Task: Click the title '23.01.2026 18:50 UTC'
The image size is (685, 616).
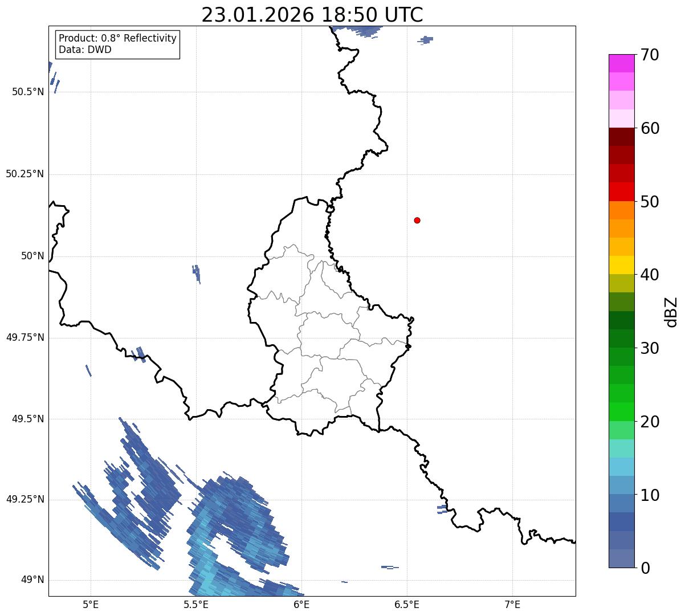Action: coord(312,15)
